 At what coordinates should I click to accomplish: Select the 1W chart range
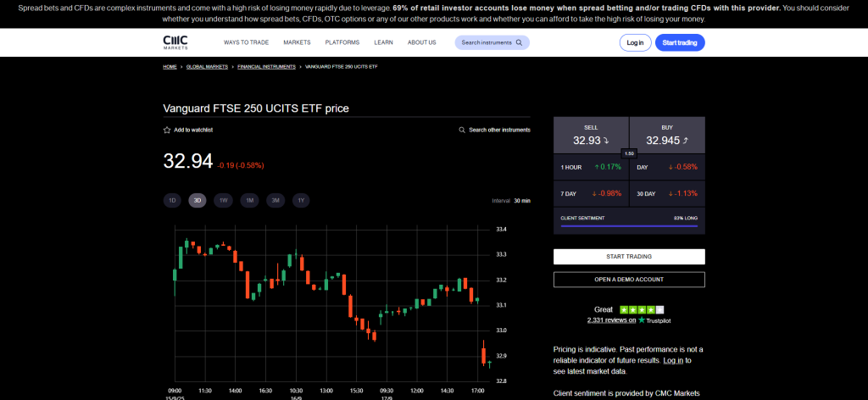(x=224, y=200)
